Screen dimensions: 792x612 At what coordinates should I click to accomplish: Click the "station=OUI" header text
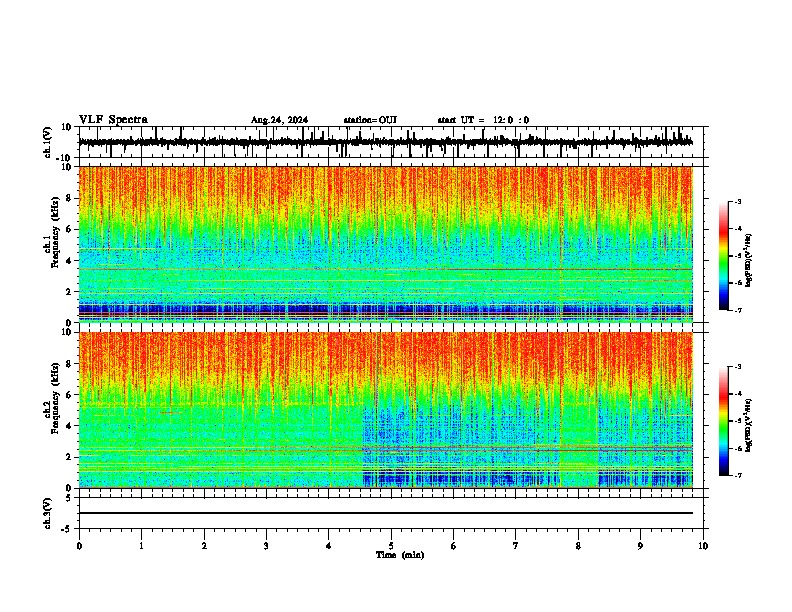(370, 120)
